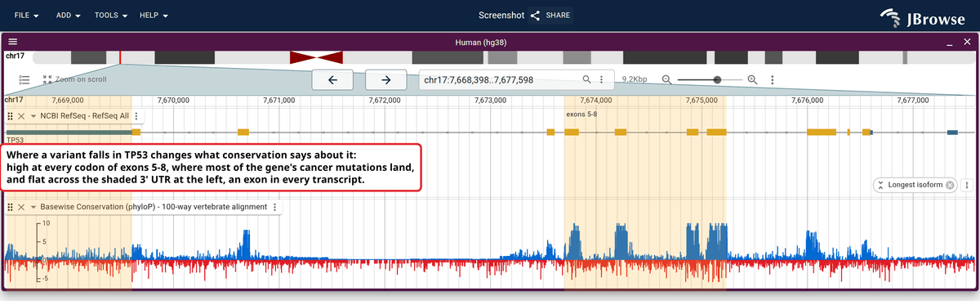Expand NCBI RefSeq track name dropdown arrow

click(x=33, y=116)
